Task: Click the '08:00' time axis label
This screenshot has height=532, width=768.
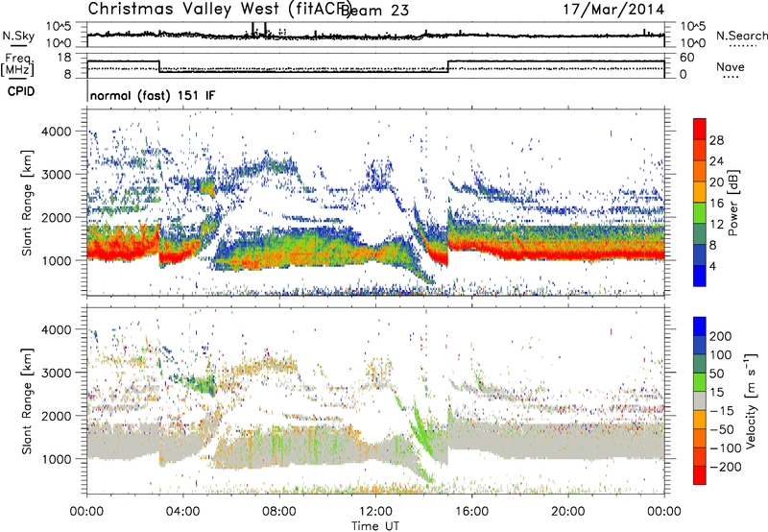Action: click(x=279, y=512)
